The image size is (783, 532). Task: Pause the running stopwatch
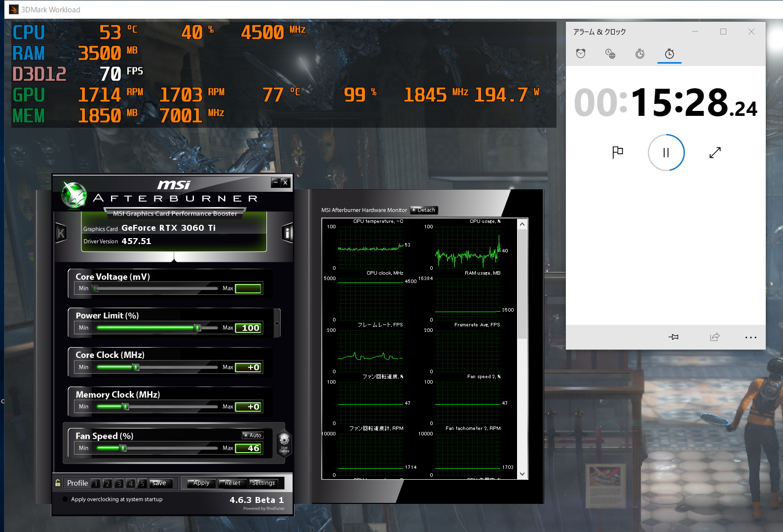click(x=666, y=152)
